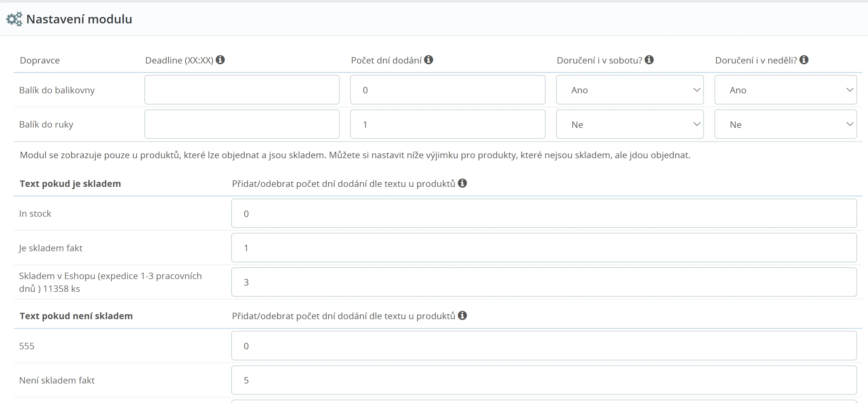Click the Je skladem fakt input field

point(544,248)
